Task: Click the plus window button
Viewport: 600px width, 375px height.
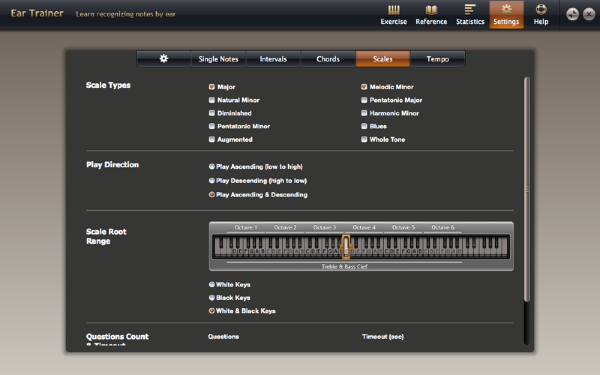Action: [x=572, y=15]
